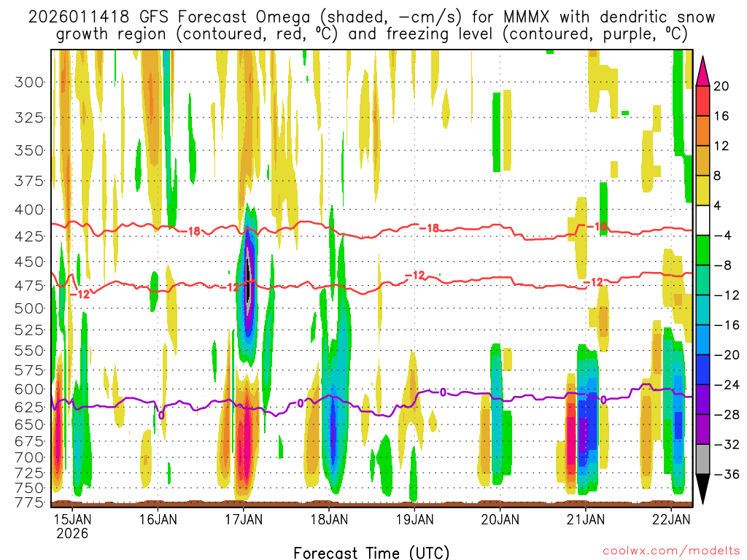Click the light orange 8 to 12 swatch
This screenshot has height=560, width=747.
(703, 161)
